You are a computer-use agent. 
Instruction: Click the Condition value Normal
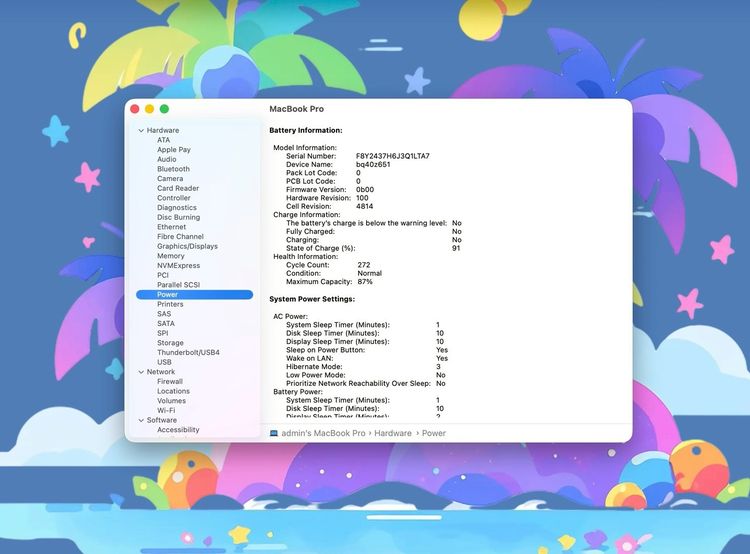[x=370, y=273]
